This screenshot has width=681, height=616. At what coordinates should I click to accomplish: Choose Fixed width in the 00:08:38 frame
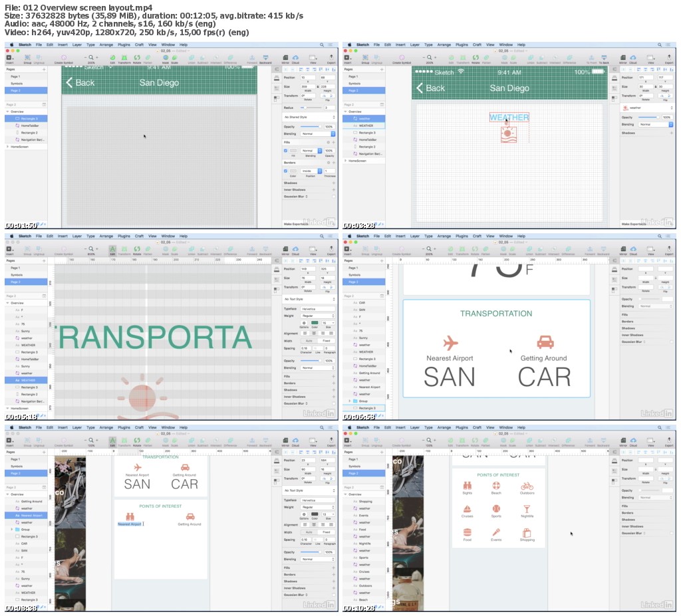[326, 532]
